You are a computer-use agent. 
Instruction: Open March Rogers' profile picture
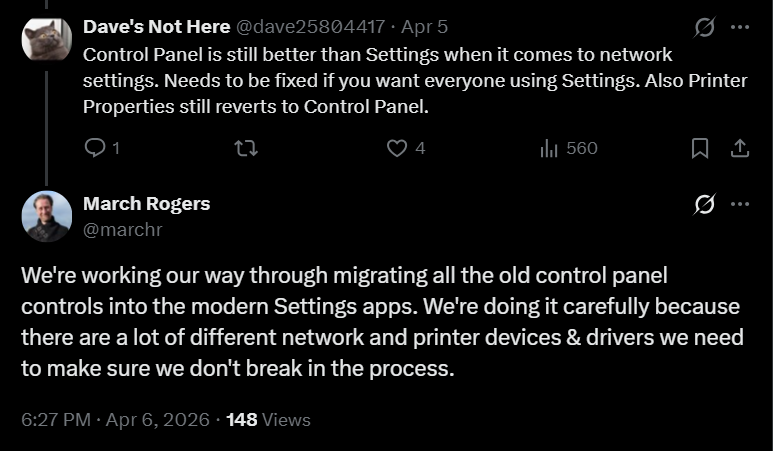[47, 216]
